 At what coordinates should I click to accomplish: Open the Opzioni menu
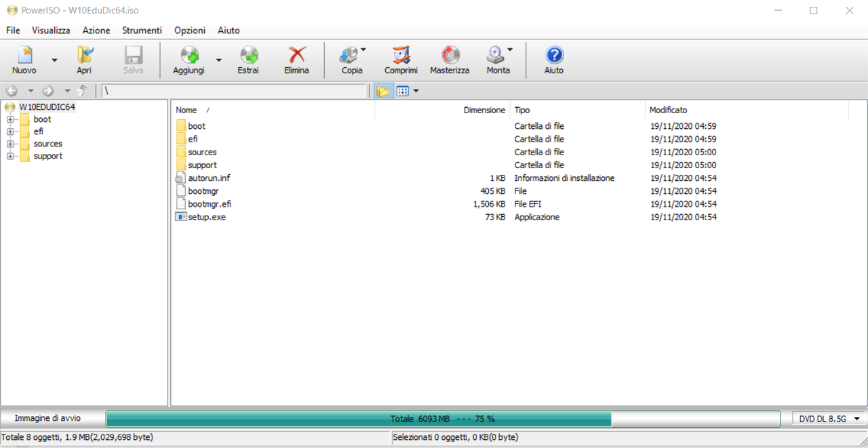190,30
